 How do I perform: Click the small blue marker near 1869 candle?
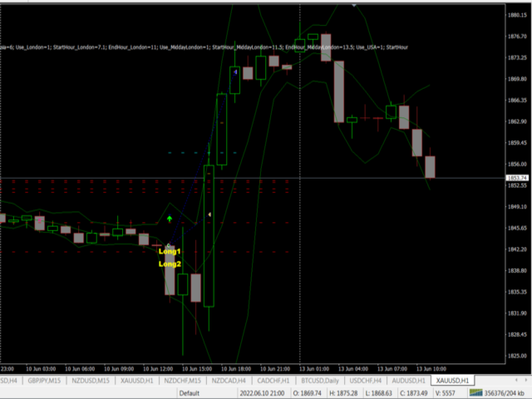pos(236,73)
